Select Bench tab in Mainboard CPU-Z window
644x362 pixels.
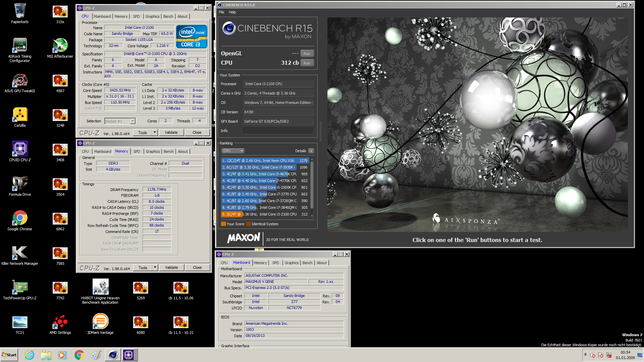307,263
